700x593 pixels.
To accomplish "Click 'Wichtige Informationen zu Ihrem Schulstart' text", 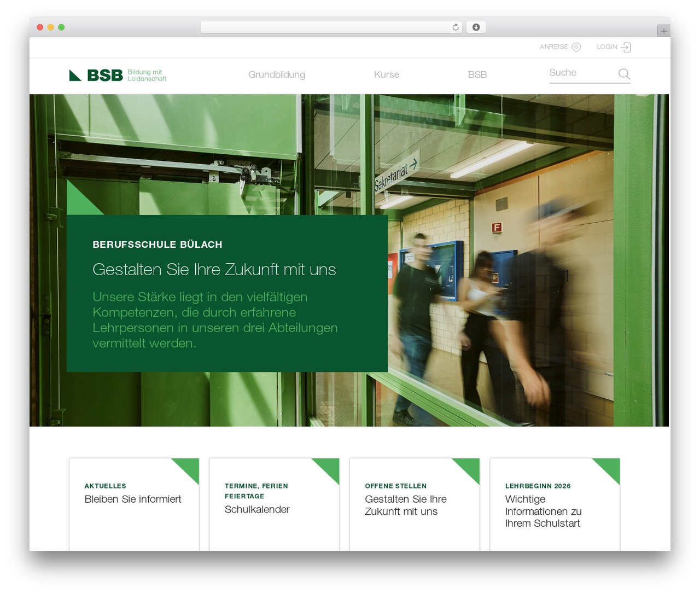I will click(x=544, y=511).
